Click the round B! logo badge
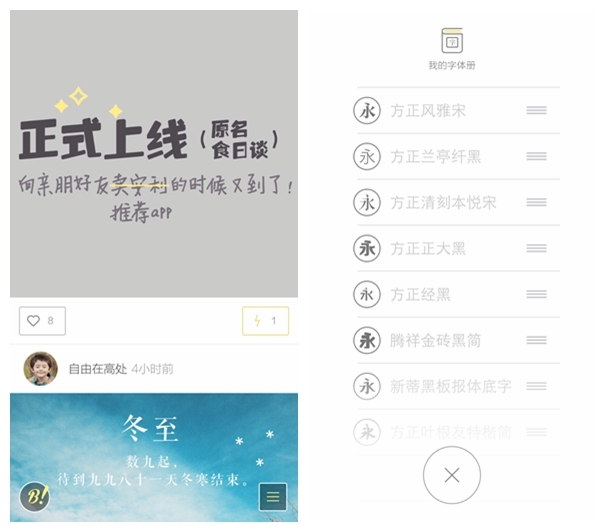 [35, 496]
